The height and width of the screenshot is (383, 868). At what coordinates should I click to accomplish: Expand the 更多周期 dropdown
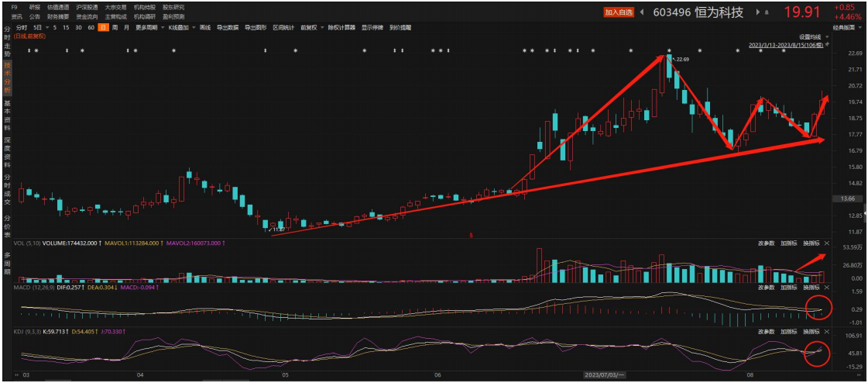[x=148, y=27]
